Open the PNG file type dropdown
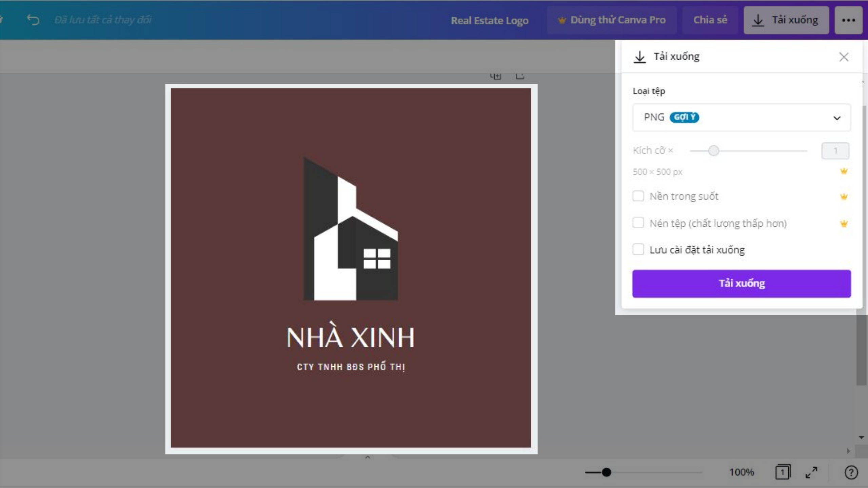This screenshot has height=488, width=868. pyautogui.click(x=741, y=117)
